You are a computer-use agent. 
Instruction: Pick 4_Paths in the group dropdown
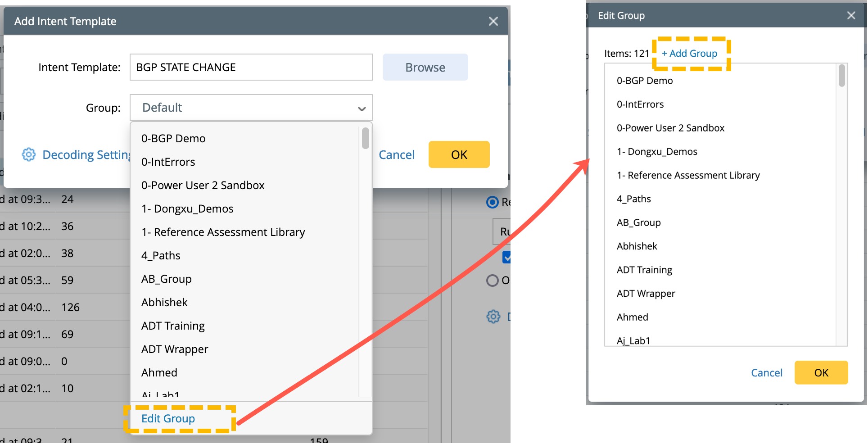(x=161, y=255)
